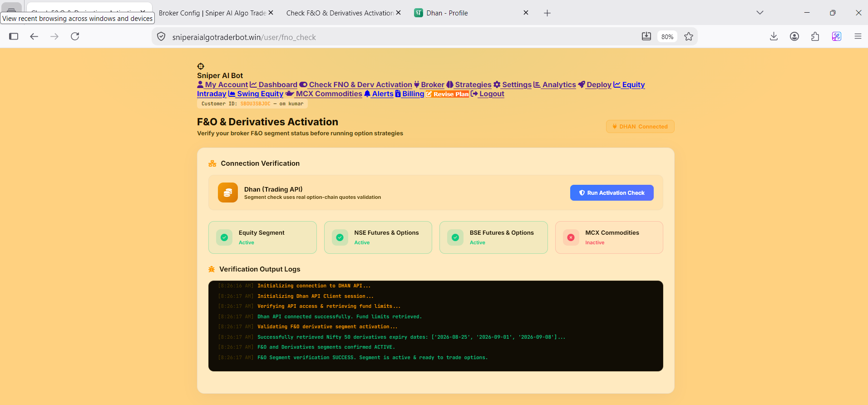Log out using the Logout link
This screenshot has height=405, width=868.
(488, 94)
